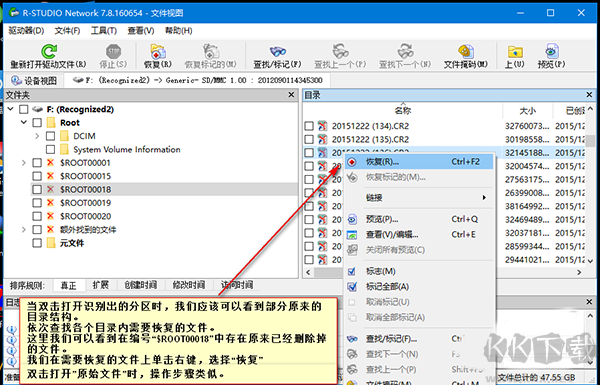Click the red recover icon in context menu

point(352,162)
